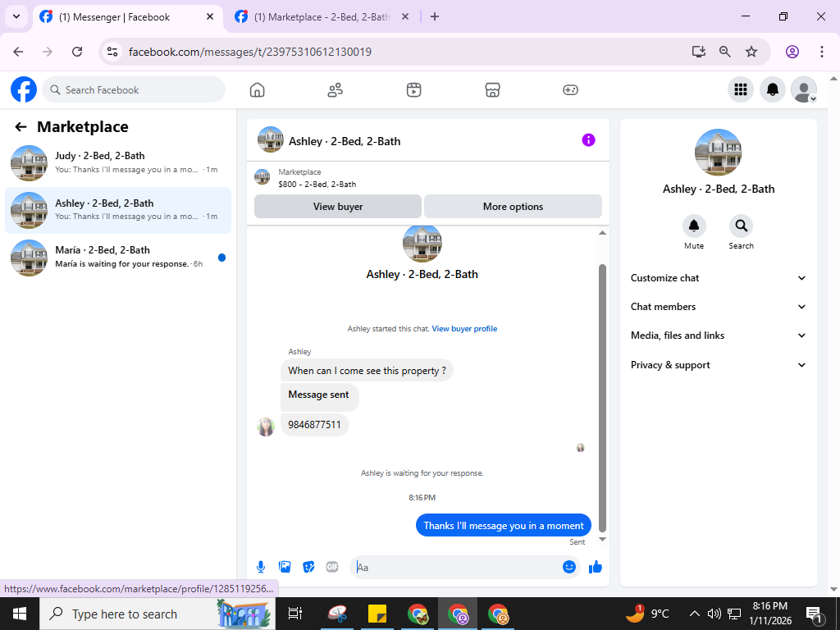The width and height of the screenshot is (840, 630).
Task: Open the browser tab list dropdown arrow
Action: point(16,16)
